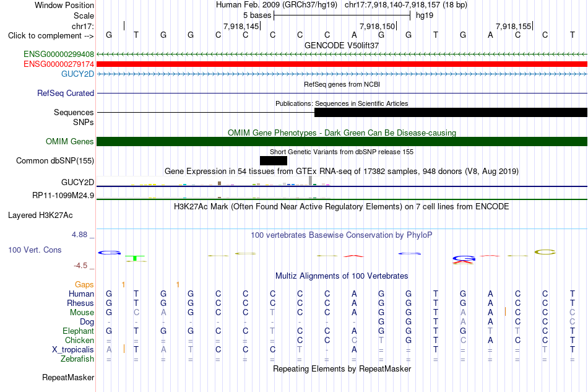Click the 7,918,150 ruler coordinate
The height and width of the screenshot is (392, 588).
click(x=378, y=26)
